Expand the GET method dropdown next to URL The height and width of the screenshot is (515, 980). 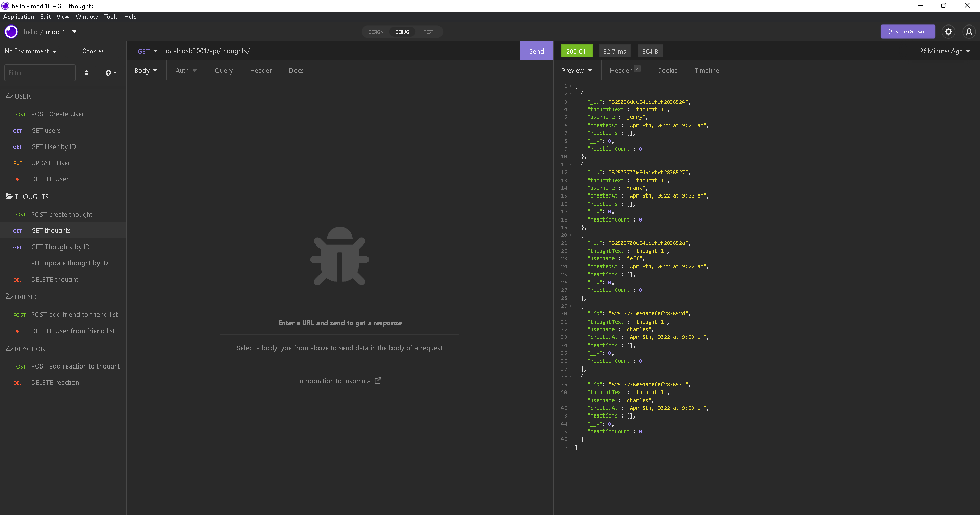pyautogui.click(x=147, y=51)
